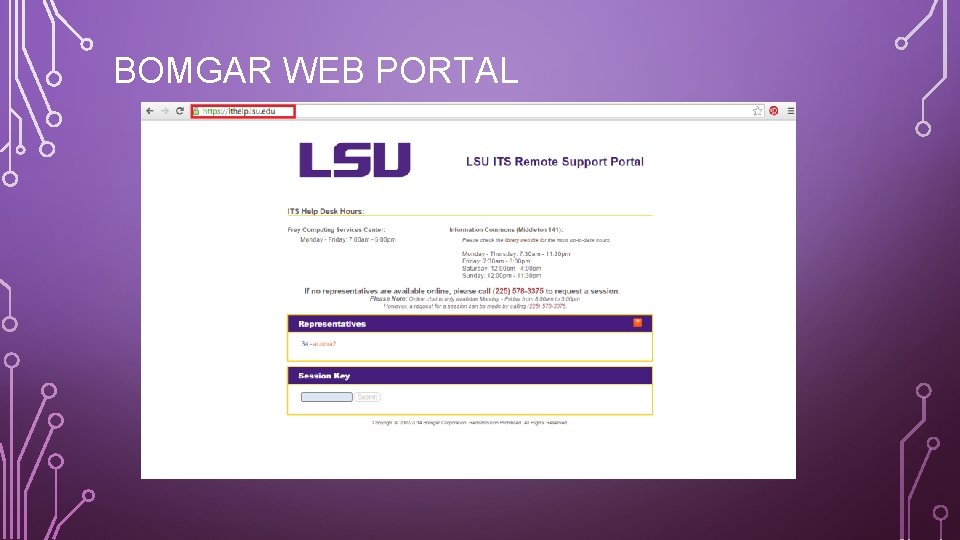
Task: Bookmark the page with the star icon
Action: tap(757, 111)
